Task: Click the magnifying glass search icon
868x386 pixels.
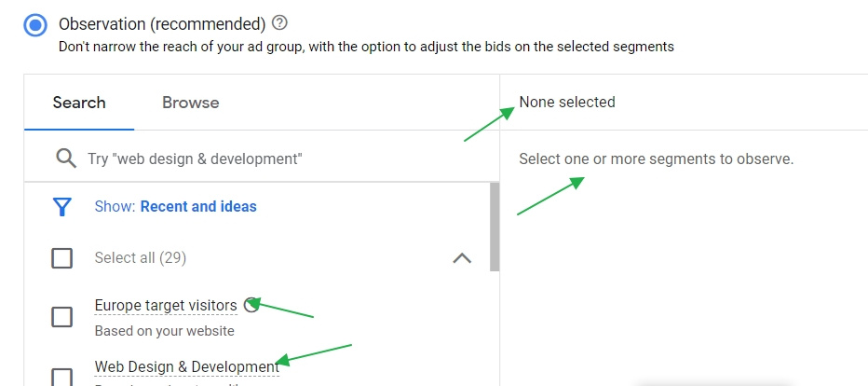Action: (x=65, y=159)
